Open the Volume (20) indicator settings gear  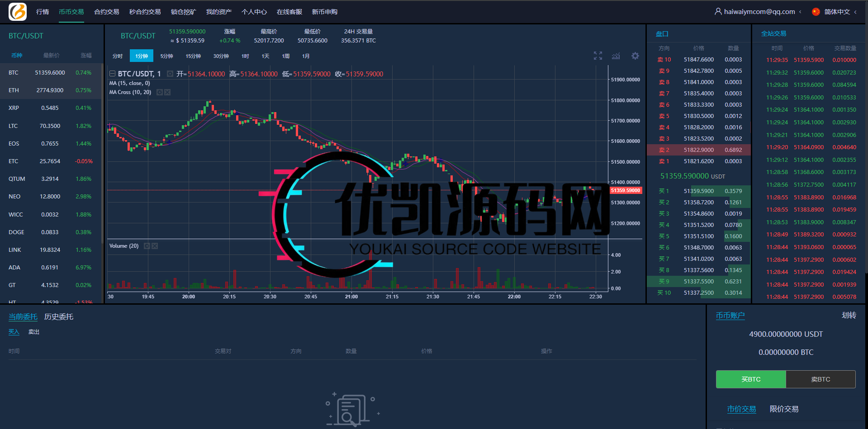[x=146, y=246]
